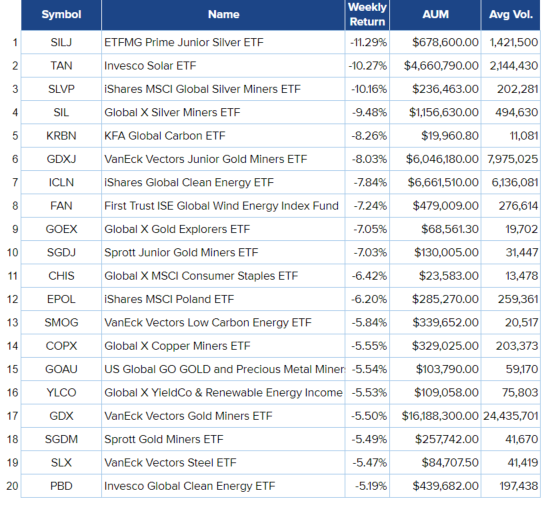This screenshot has width=546, height=505.
Task: Select the -5.19% weekly return cell
Action: pos(367,485)
